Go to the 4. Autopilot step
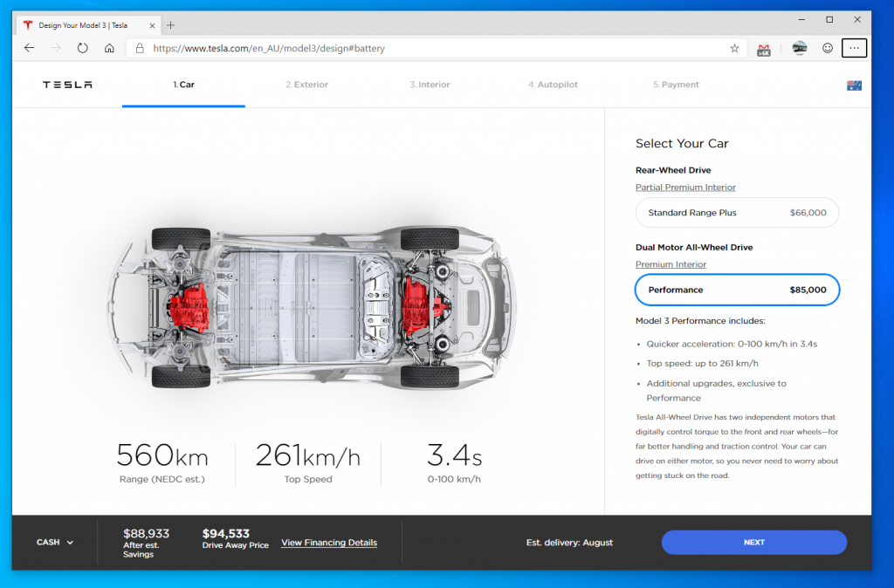This screenshot has width=894, height=588. pos(553,85)
